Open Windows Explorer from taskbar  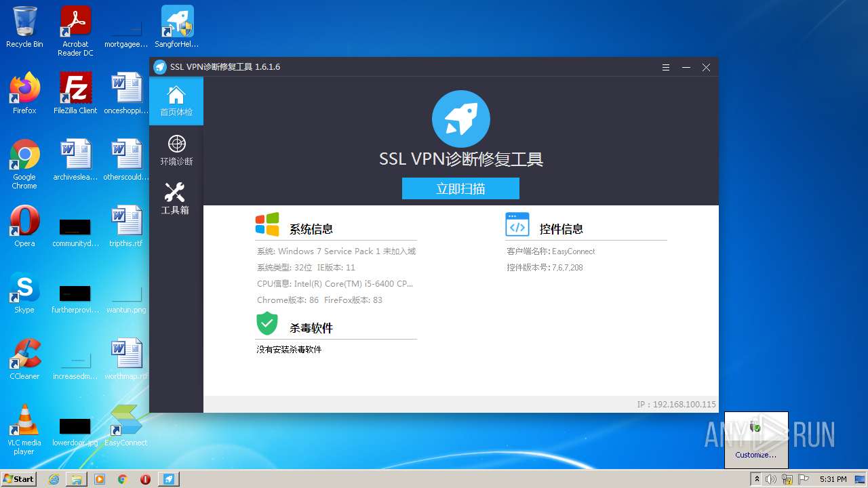point(77,479)
